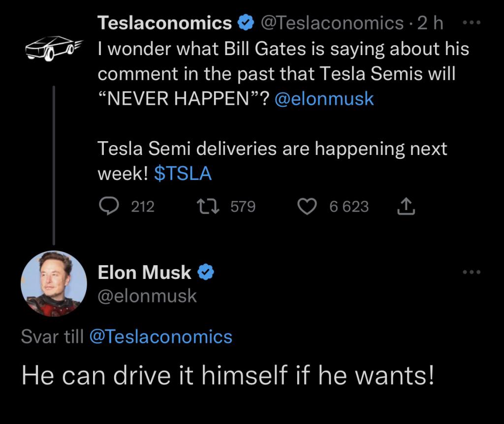This screenshot has height=424, width=504.
Task: Follow the @elonmusk mention link
Action: click(324, 98)
